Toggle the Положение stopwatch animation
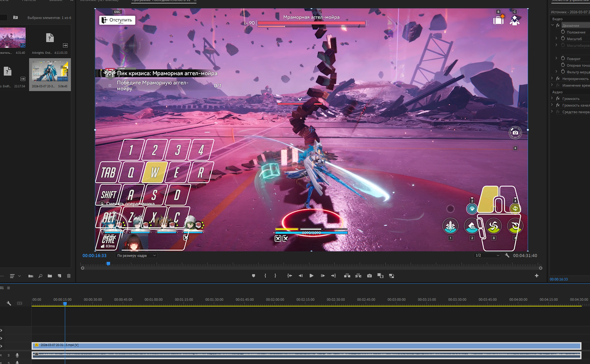 [x=563, y=32]
